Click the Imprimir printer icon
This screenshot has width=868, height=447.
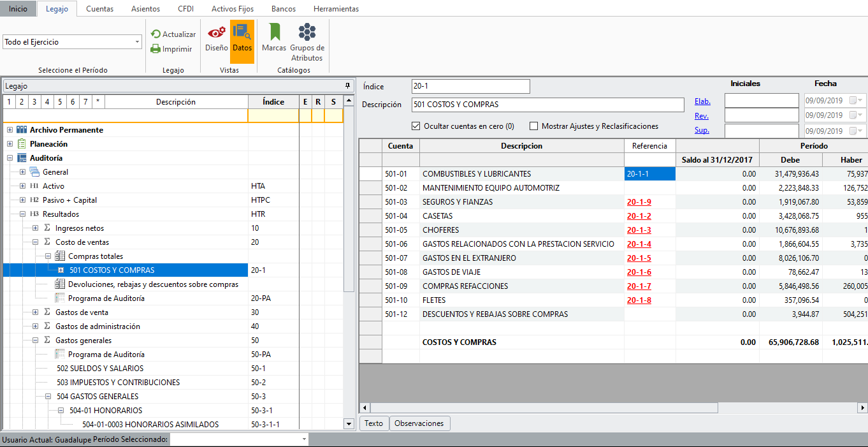coord(156,49)
